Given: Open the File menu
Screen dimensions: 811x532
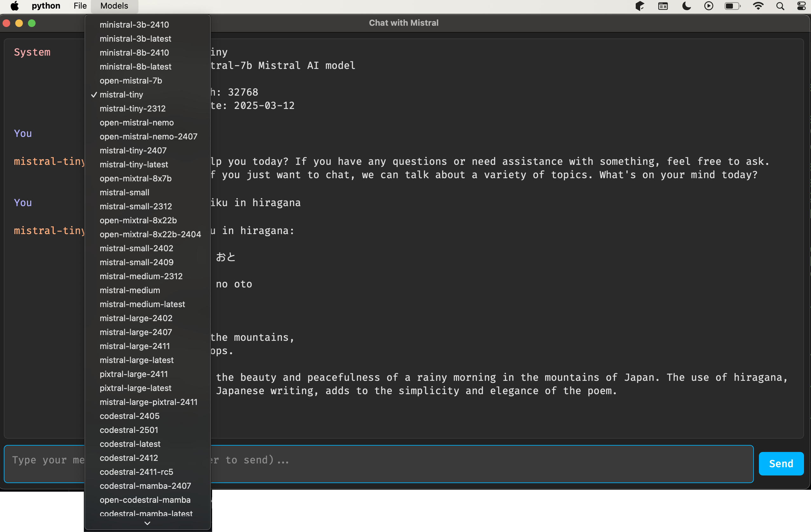Looking at the screenshot, I should [x=79, y=6].
